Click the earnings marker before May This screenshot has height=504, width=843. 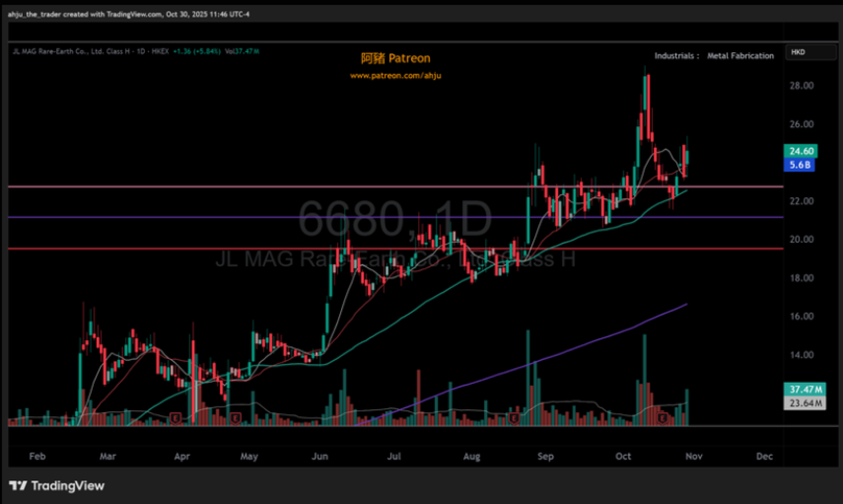(x=235, y=418)
